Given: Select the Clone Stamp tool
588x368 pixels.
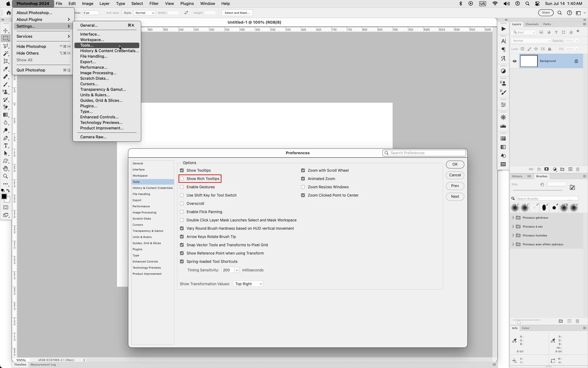Looking at the screenshot, I should point(6,92).
